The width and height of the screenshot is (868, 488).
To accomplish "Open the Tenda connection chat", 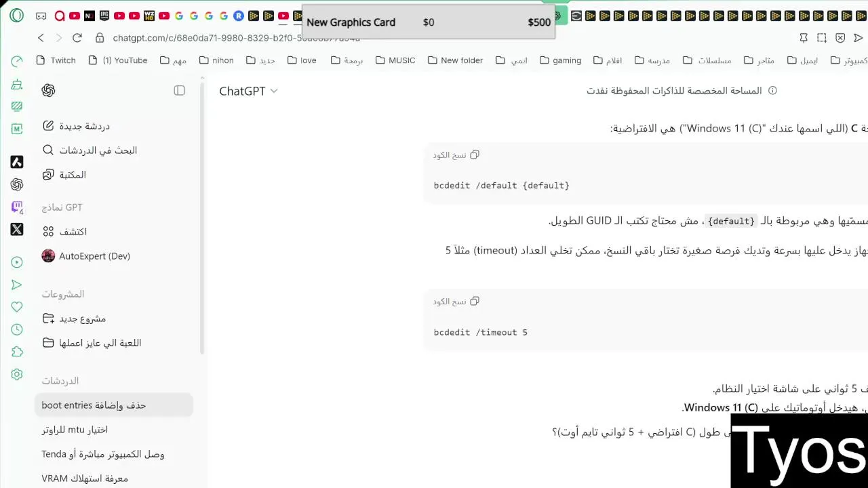I will pos(114,454).
